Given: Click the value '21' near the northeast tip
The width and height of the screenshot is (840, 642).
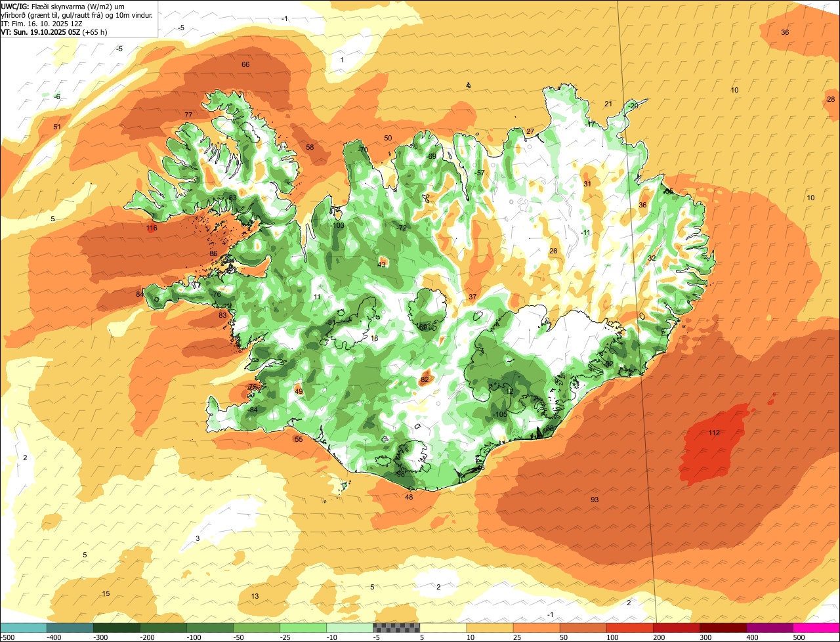Looking at the screenshot, I should (x=608, y=104).
